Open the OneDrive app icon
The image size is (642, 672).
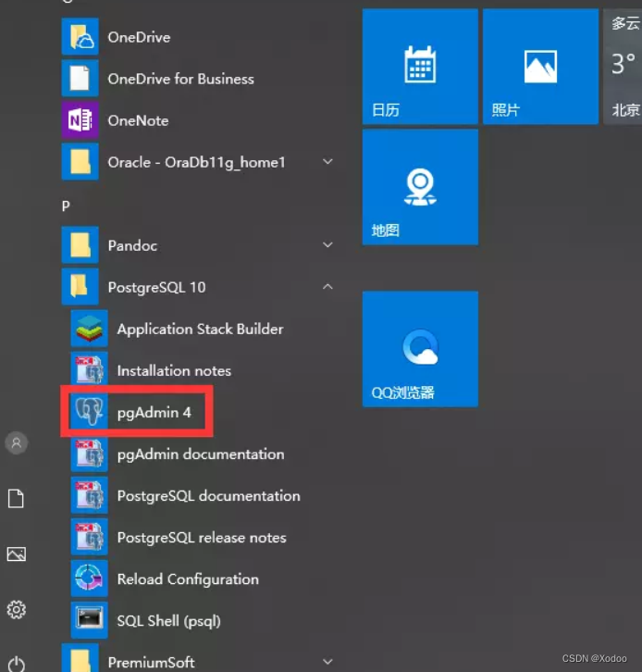(80, 37)
